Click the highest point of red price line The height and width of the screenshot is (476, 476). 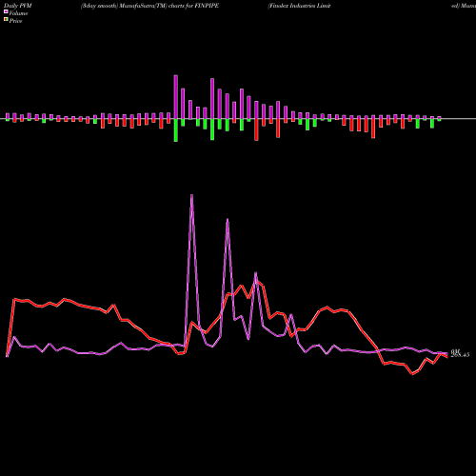(257, 281)
